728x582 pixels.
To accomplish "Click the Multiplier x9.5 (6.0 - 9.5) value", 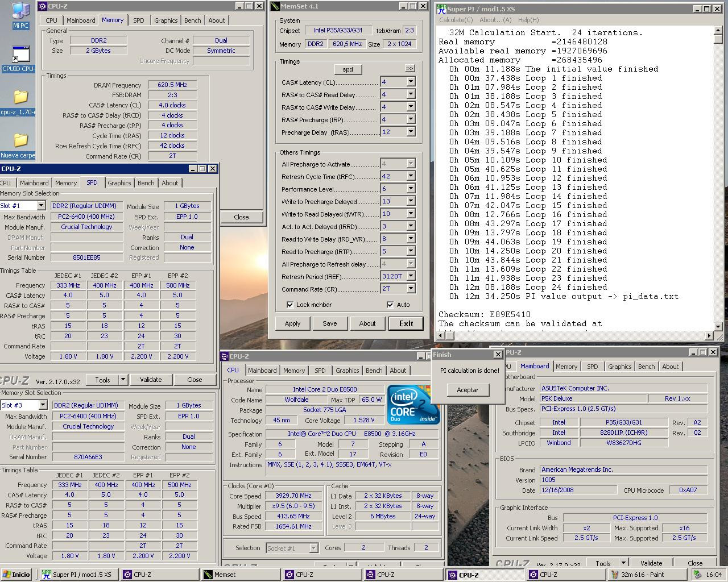I will 293,506.
